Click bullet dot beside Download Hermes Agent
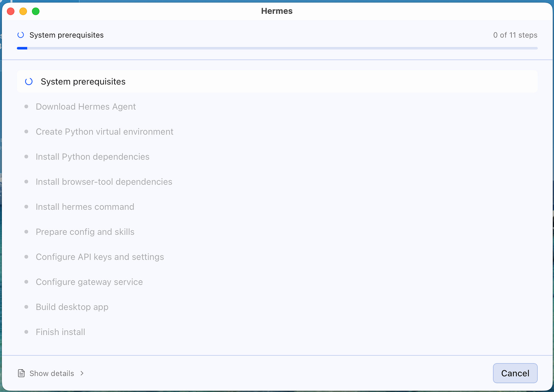 pyautogui.click(x=26, y=107)
